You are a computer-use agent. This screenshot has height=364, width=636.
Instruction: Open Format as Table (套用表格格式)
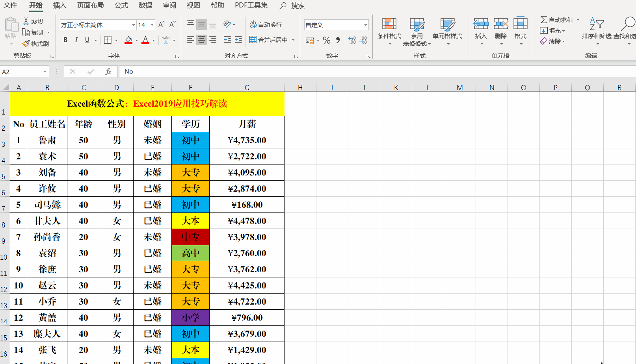pos(417,31)
